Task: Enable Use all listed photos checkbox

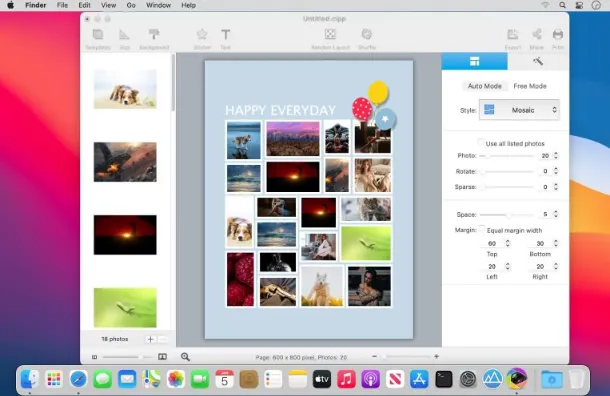Action: (481, 142)
